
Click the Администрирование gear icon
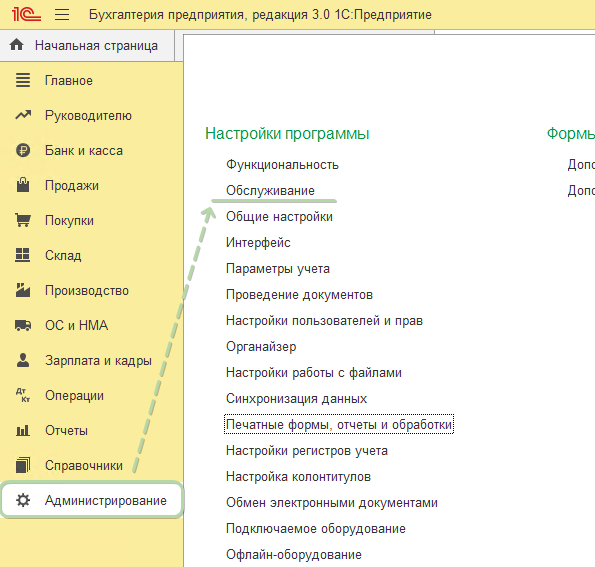point(23,500)
